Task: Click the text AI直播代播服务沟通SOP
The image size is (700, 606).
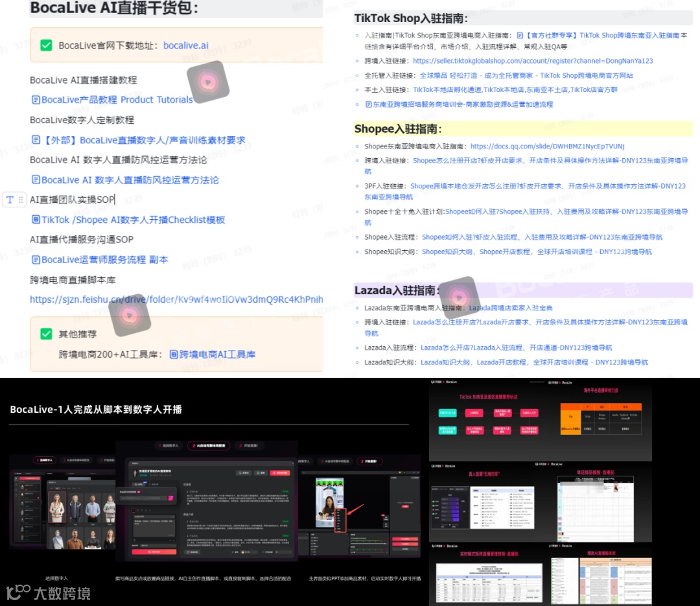Action: 82,239
